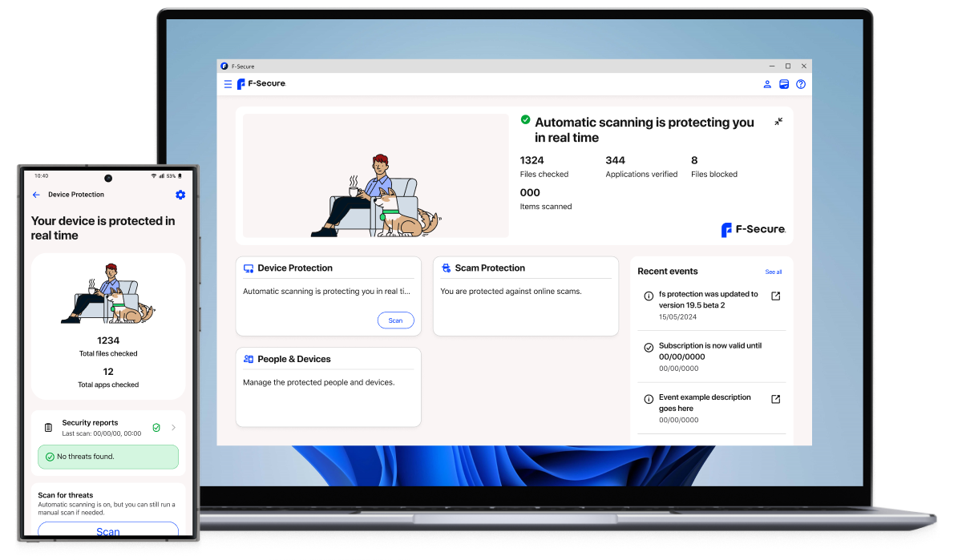Screen dimensions: 962x560
Task: Tap 'Your device is protected in real time' heading
Action: (103, 228)
